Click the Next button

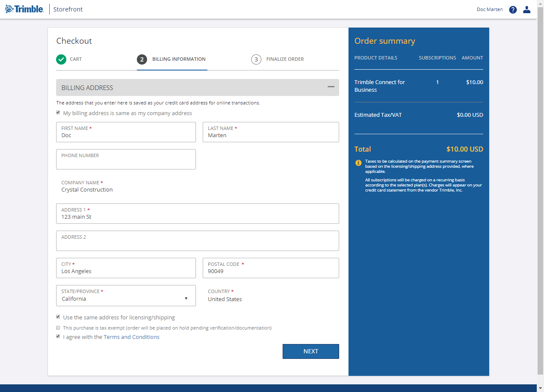(x=311, y=351)
